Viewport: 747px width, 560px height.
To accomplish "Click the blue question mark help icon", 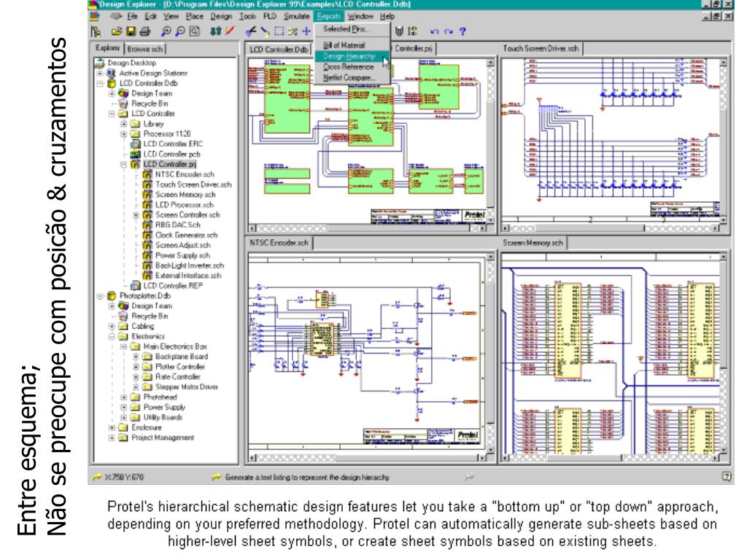I will click(462, 32).
